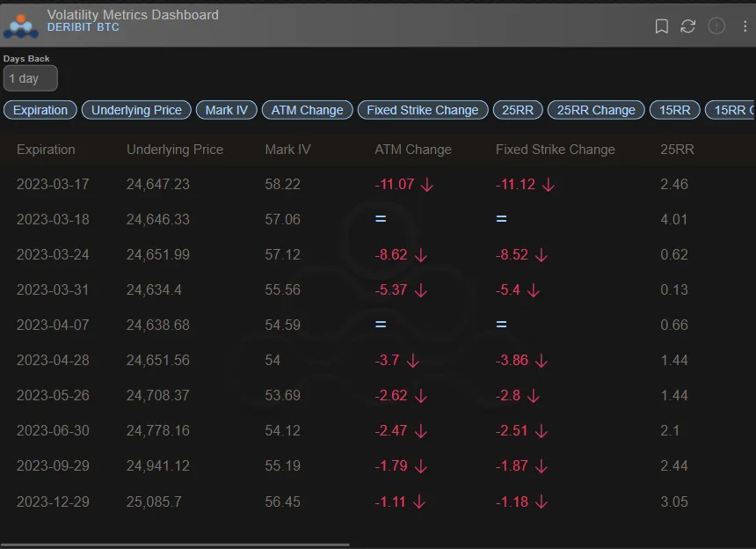This screenshot has width=756, height=549.
Task: Select expiration 2023-12-29 cell
Action: point(53,501)
